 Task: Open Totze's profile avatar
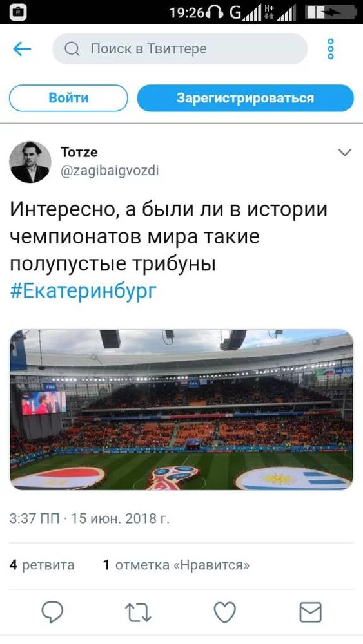(x=30, y=162)
